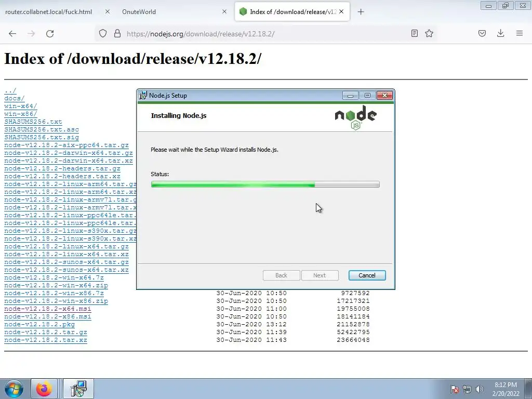Download node-v12.18.2-headers.tar.gz

(62, 169)
